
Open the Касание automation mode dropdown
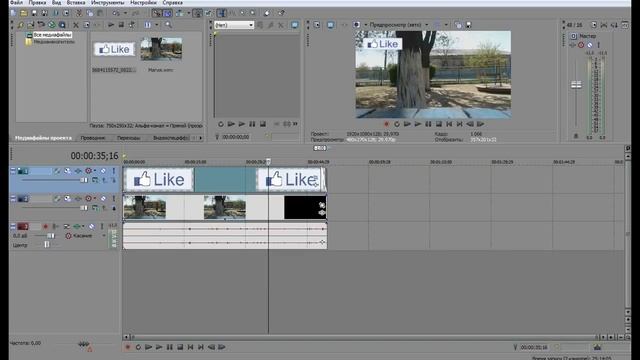point(104,236)
